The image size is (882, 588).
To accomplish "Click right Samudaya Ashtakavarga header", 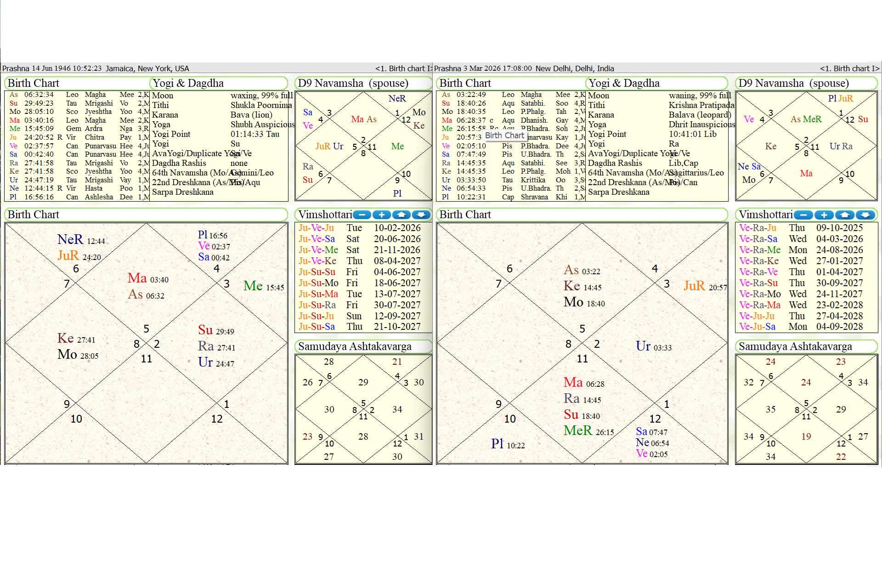I will (795, 346).
